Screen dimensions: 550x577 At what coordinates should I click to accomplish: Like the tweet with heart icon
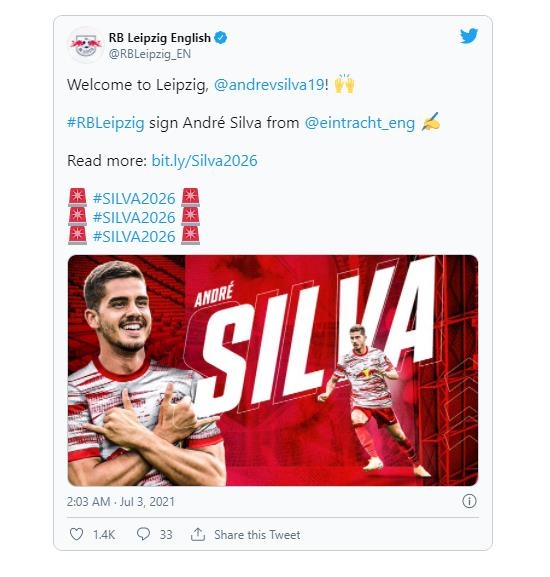[x=77, y=534]
